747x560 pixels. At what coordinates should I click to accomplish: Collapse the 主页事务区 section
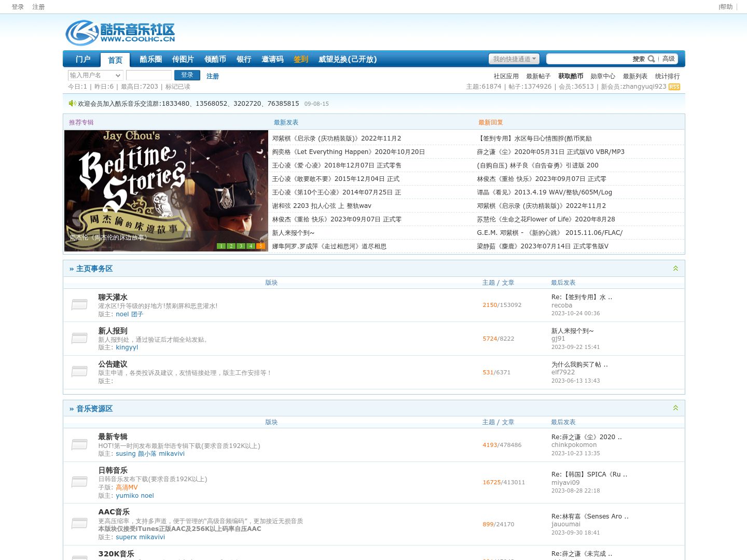(x=675, y=268)
